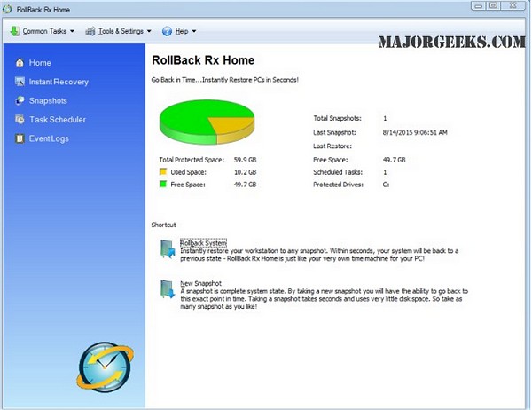Image resolution: width=532 pixels, height=410 pixels.
Task: Open the Task Scheduler section
Action: pos(58,120)
